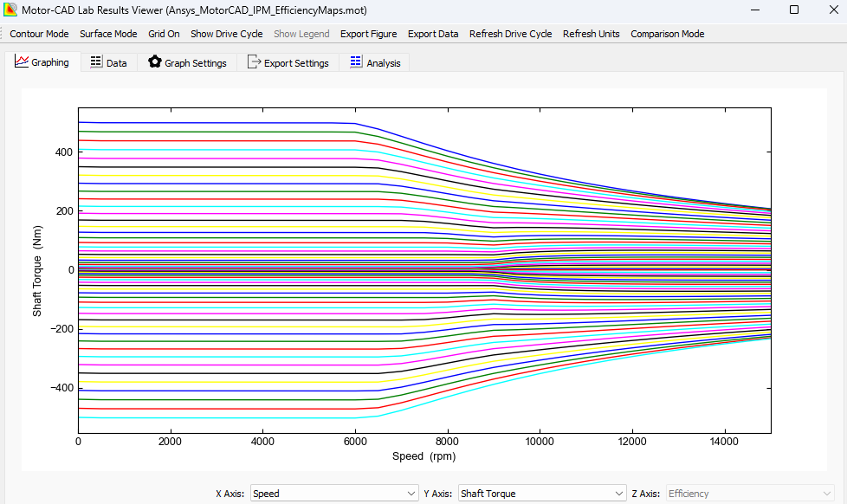Export results via Export Data
This screenshot has width=847, height=504.
[x=433, y=34]
